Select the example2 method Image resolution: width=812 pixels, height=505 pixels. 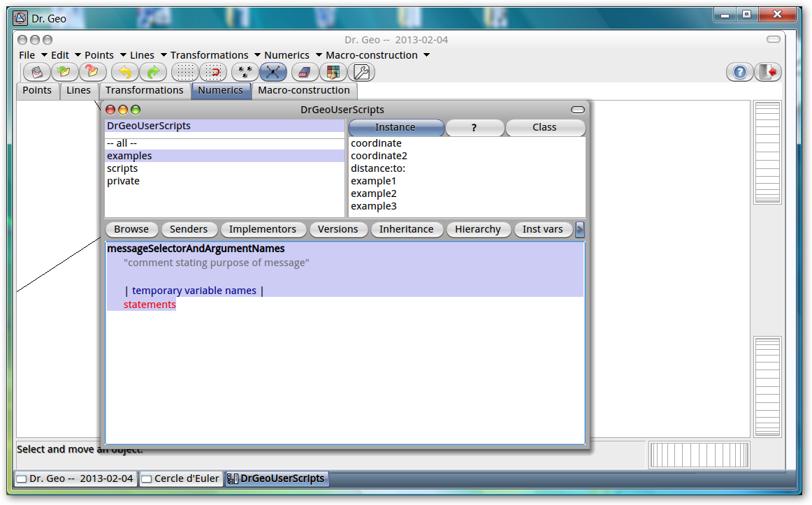[467, 193]
